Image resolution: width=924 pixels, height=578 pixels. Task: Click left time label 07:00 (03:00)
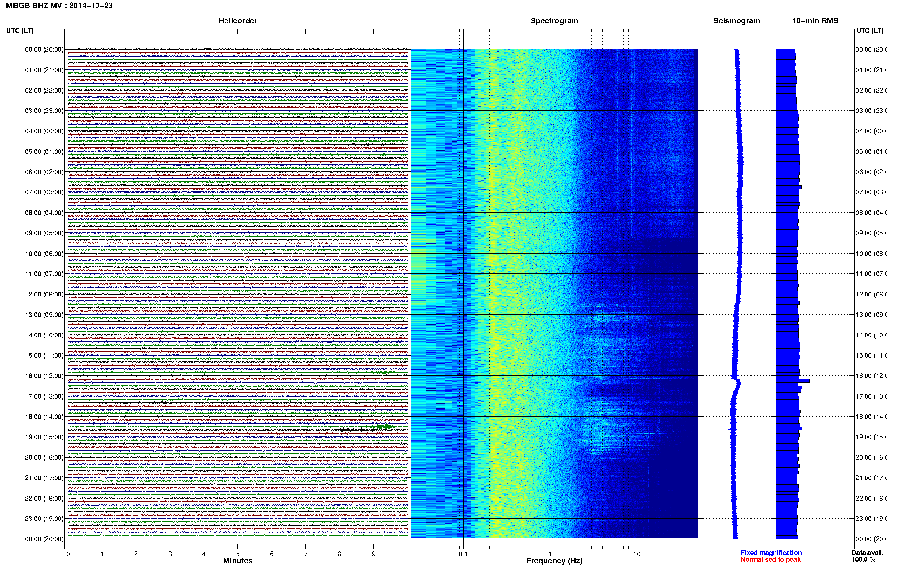[x=44, y=192]
